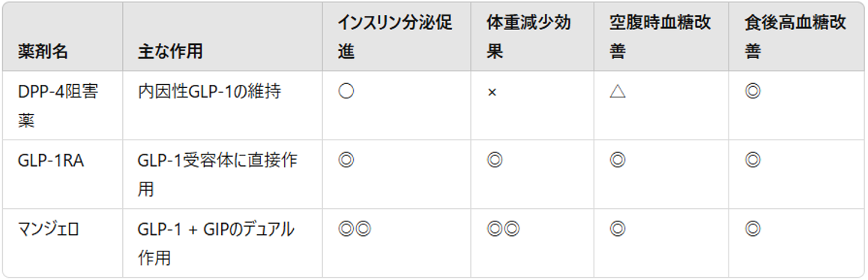Click GLP-1RA double circle under 体重減少効果
Screen dimensions: 868x280
[x=494, y=161]
